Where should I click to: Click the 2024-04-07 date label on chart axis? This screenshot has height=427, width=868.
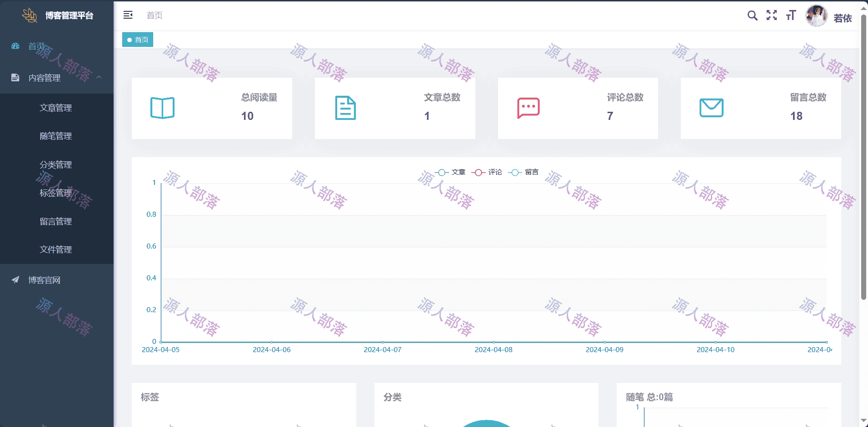(383, 350)
